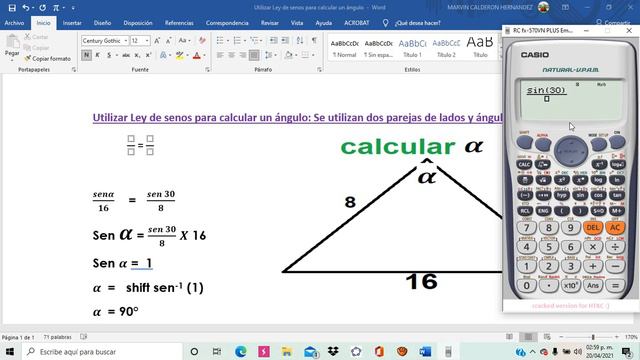Click the SHIFT key on calculator
The height and width of the screenshot is (360, 640).
[x=524, y=142]
